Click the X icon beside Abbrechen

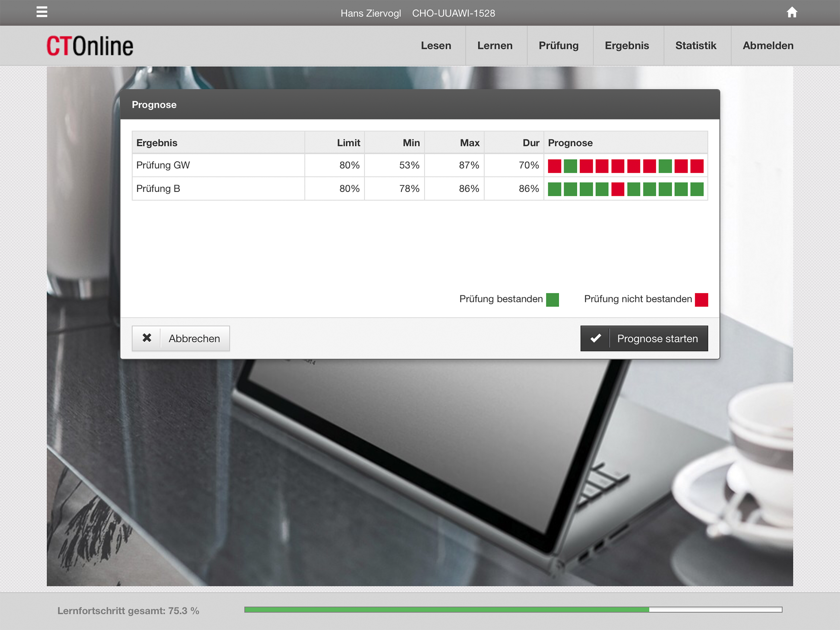147,338
